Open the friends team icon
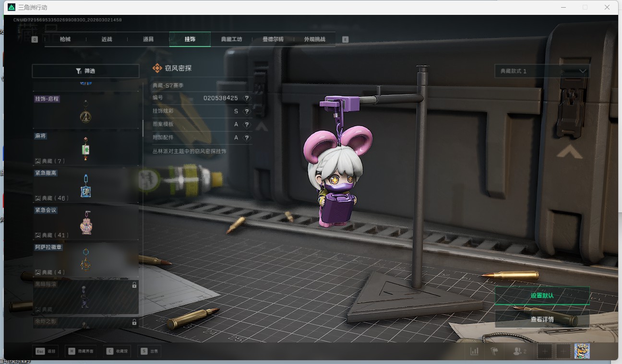This screenshot has width=622, height=364. pyautogui.click(x=519, y=351)
